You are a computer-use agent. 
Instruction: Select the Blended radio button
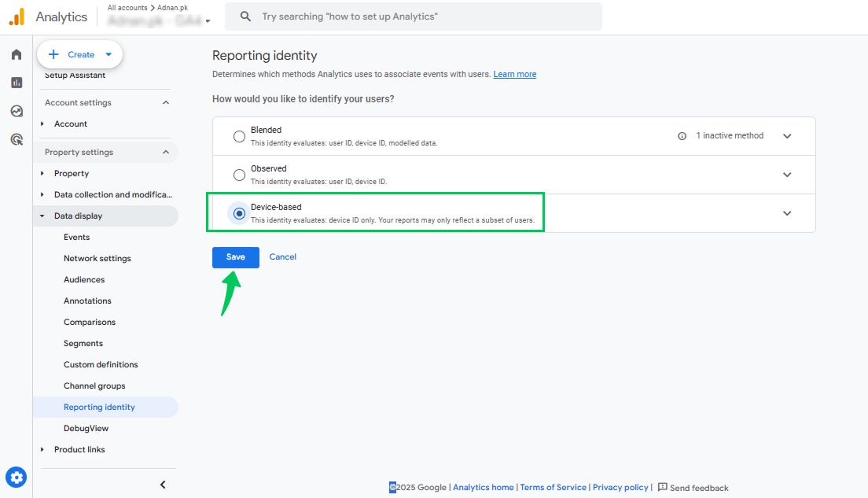239,136
